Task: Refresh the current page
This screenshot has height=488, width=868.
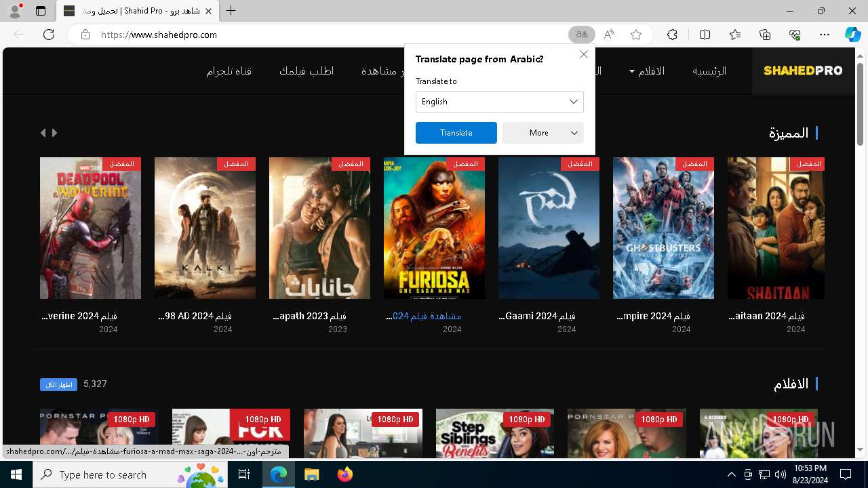Action: point(49,35)
